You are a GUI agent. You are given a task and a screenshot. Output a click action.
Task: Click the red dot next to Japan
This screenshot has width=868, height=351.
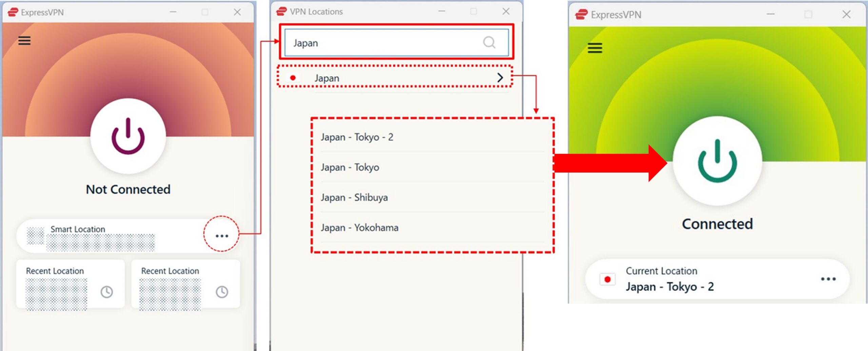293,78
